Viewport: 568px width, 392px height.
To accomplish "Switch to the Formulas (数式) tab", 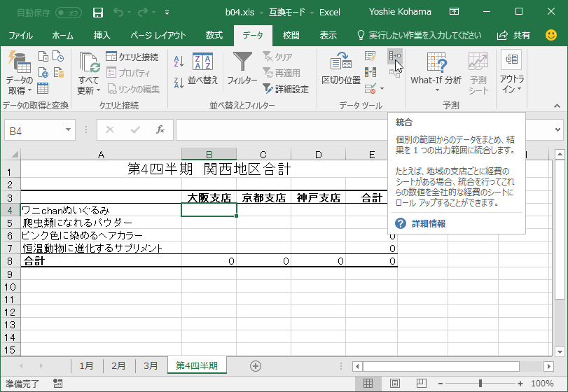I will tap(214, 35).
